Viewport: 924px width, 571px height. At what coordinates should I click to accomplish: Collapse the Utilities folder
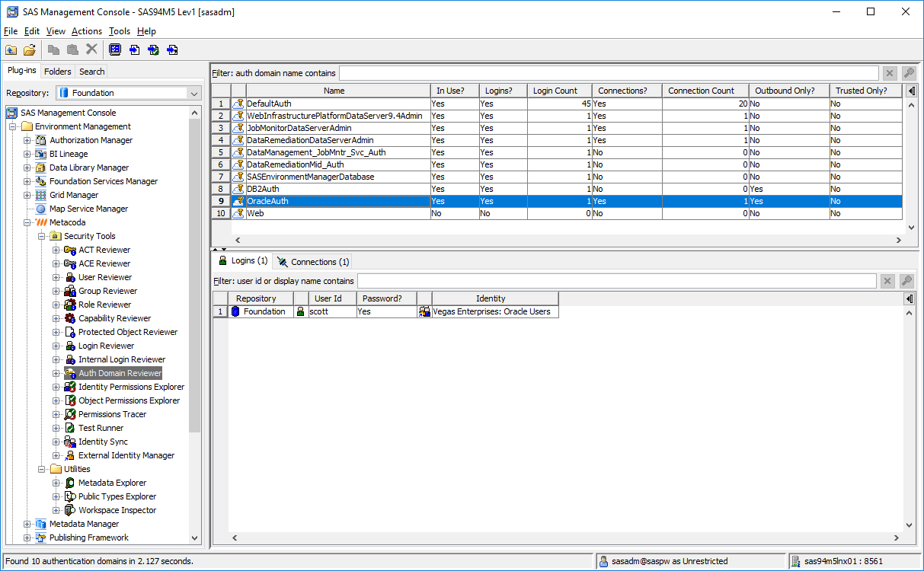click(x=42, y=469)
